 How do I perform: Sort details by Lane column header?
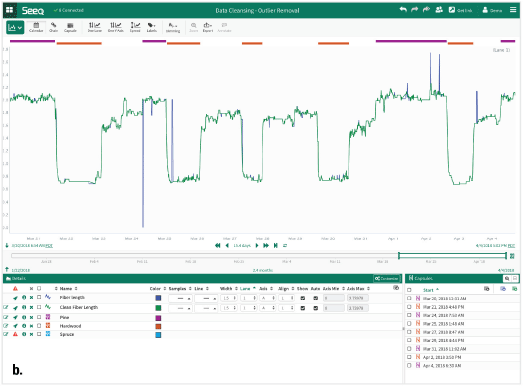247,289
